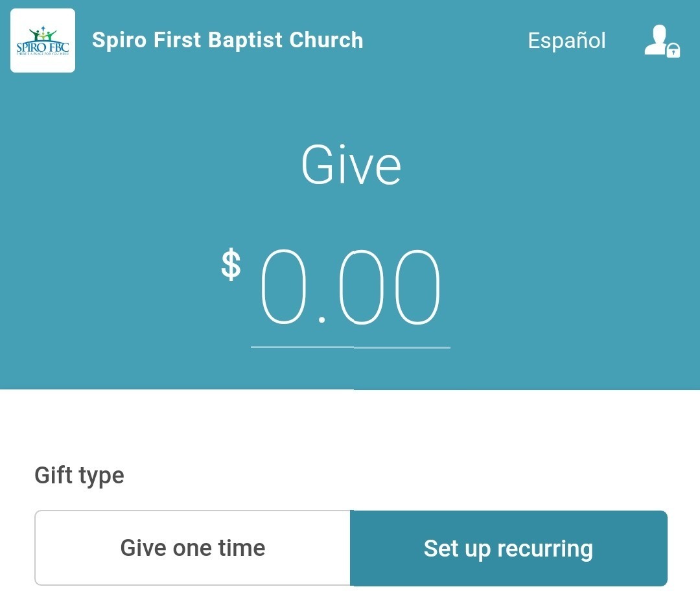The image size is (700, 611).
Task: Click the underline beneath the amount
Action: [x=351, y=347]
